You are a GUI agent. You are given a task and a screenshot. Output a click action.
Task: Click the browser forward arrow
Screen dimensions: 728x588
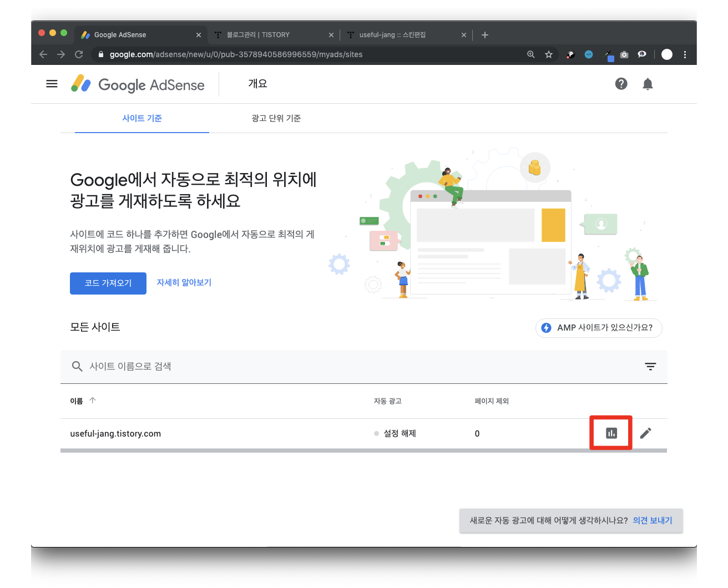point(61,54)
